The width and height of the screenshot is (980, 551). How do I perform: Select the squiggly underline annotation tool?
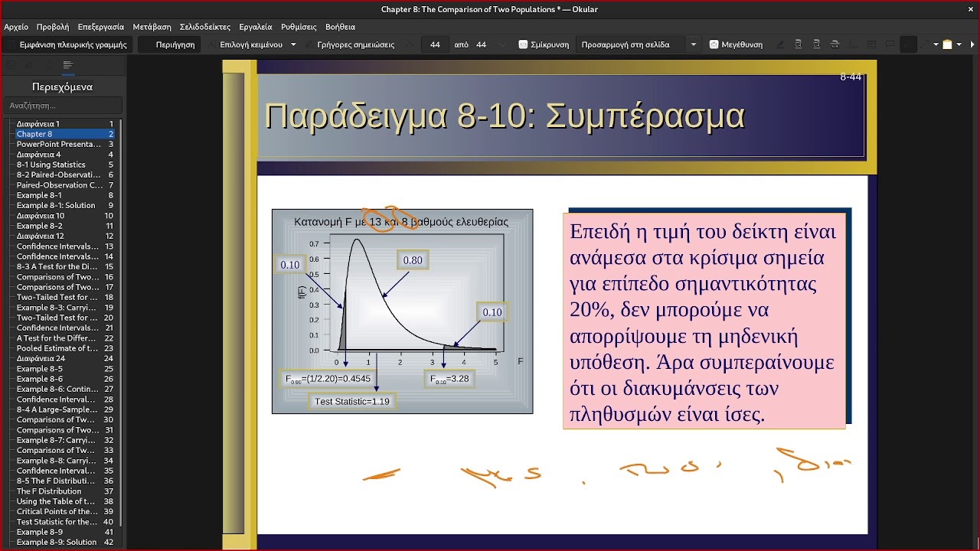coord(817,44)
